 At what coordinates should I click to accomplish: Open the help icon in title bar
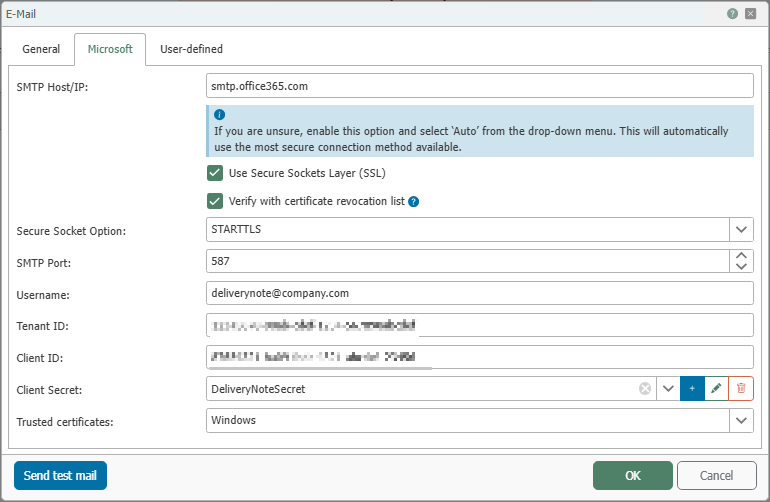tap(732, 14)
